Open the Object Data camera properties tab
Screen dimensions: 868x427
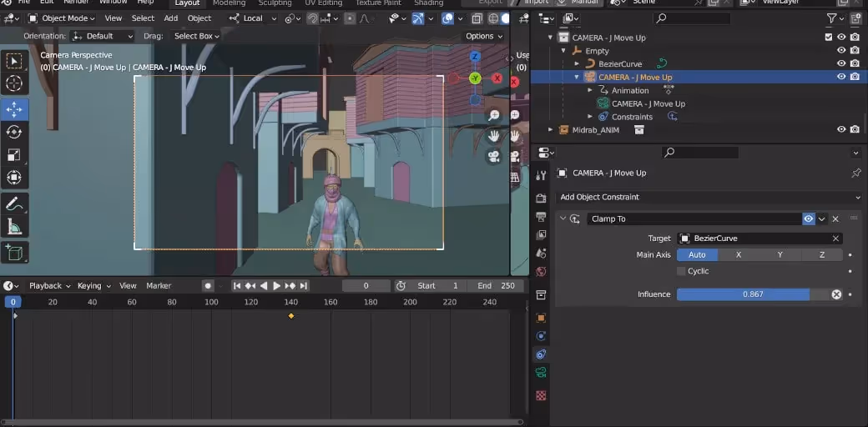[541, 372]
